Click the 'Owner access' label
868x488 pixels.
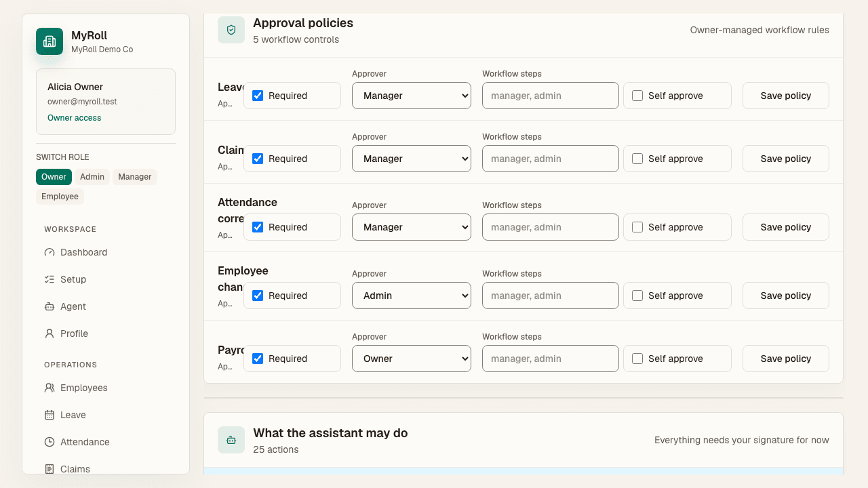coord(74,118)
